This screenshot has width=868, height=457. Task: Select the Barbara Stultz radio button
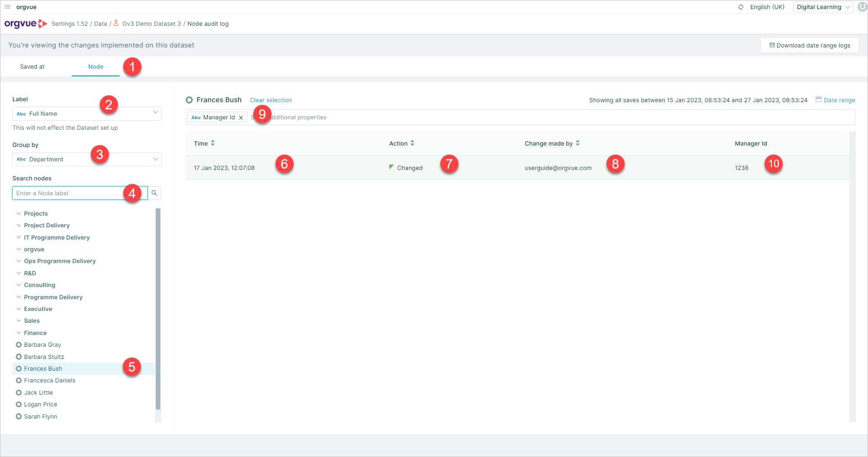[19, 357]
